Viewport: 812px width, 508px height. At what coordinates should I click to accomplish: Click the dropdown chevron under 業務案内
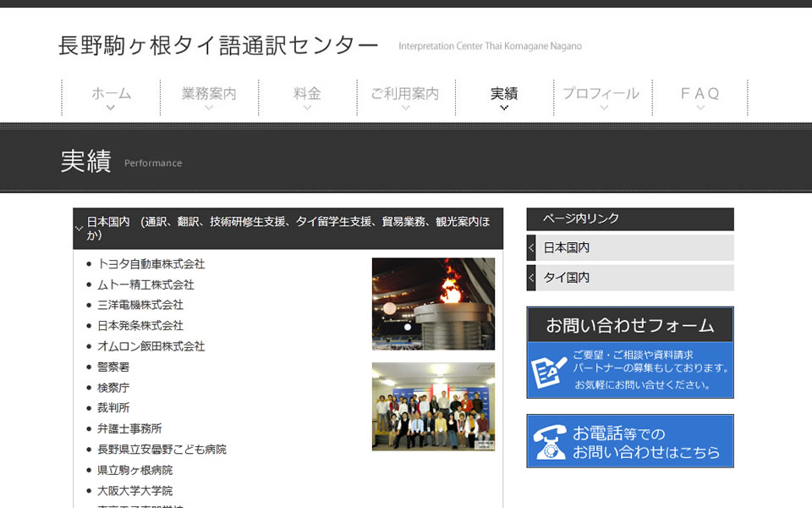tap(209, 108)
